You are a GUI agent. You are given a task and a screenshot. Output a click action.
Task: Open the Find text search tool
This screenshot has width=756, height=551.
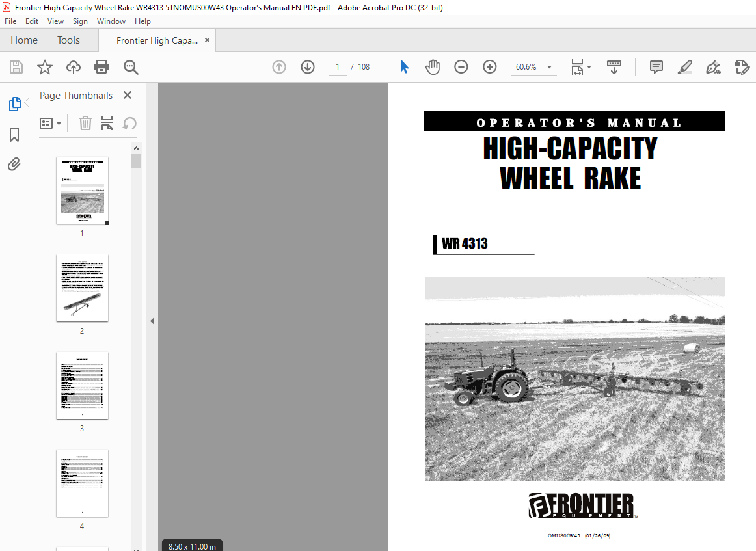pos(131,67)
